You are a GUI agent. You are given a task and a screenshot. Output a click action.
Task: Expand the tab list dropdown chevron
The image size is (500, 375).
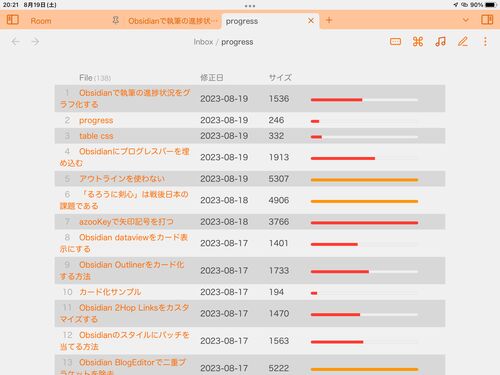(466, 20)
